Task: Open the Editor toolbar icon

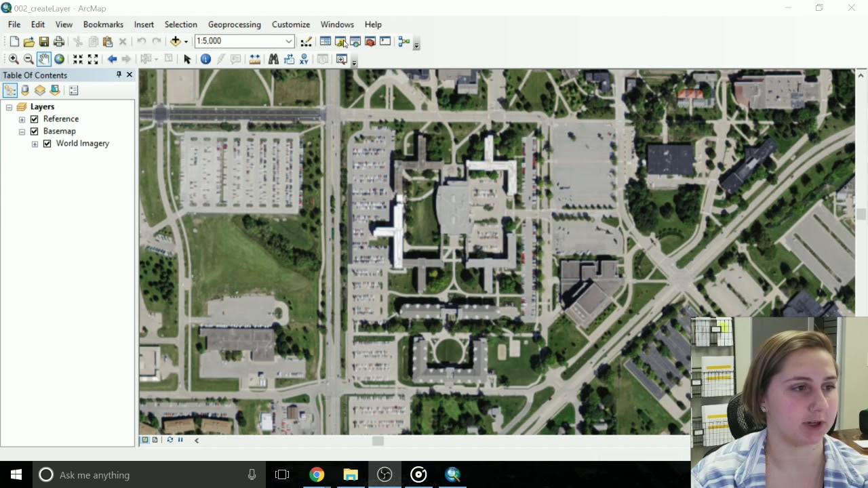Action: point(306,41)
